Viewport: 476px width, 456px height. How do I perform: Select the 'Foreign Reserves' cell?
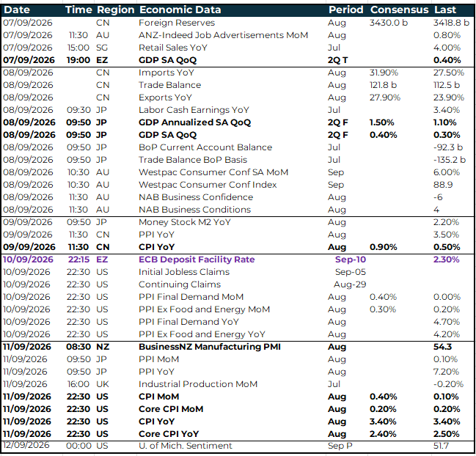[x=177, y=23]
